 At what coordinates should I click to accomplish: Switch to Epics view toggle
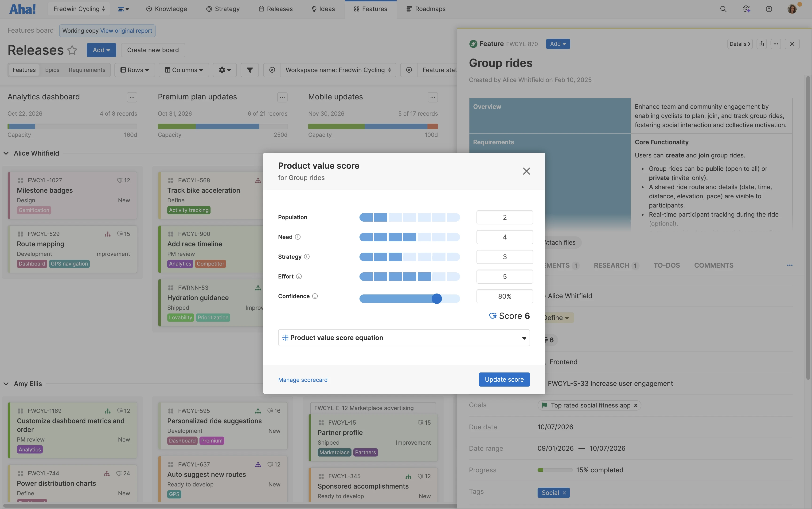52,70
